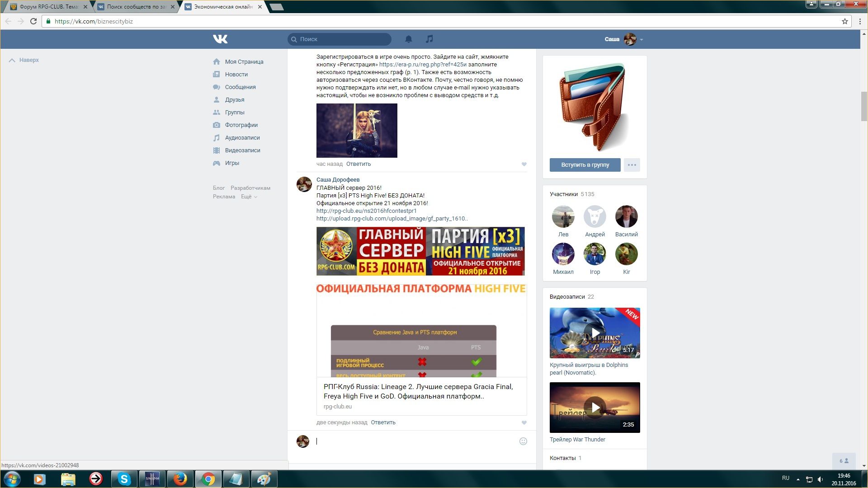
Task: Open the Видеозаписи section header
Action: coord(572,297)
